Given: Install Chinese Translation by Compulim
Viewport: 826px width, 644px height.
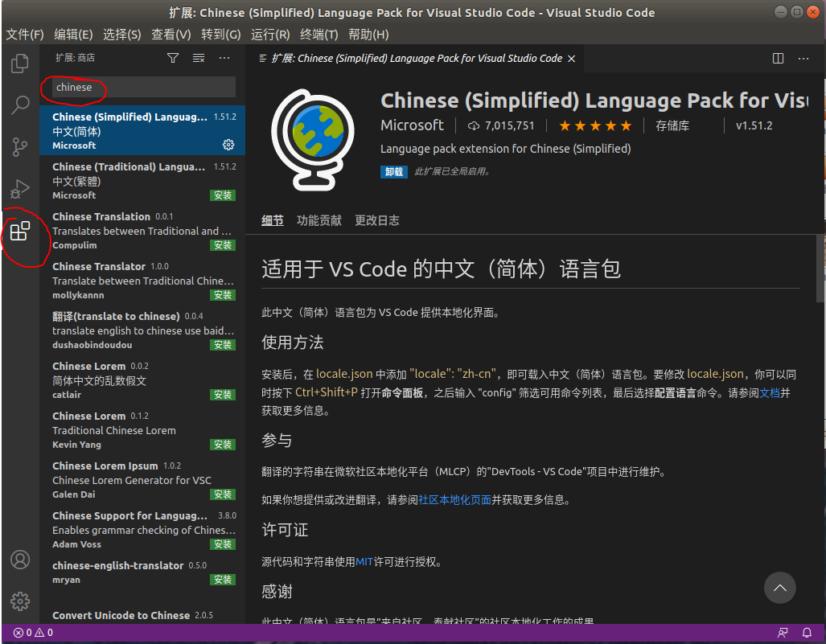Looking at the screenshot, I should pyautogui.click(x=223, y=245).
